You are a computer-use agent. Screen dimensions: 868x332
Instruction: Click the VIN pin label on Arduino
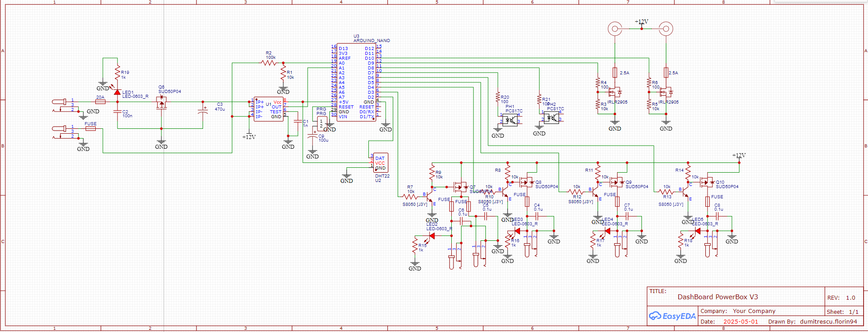tap(343, 117)
